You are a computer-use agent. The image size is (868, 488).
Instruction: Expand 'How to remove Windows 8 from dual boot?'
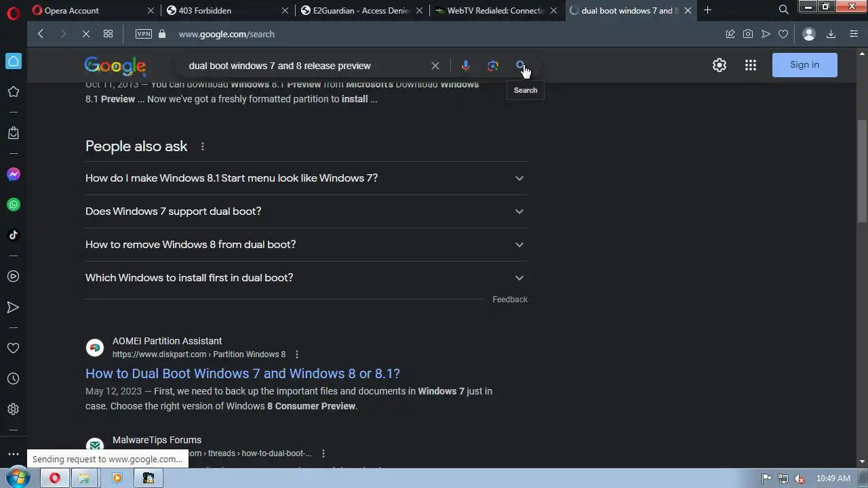click(307, 245)
